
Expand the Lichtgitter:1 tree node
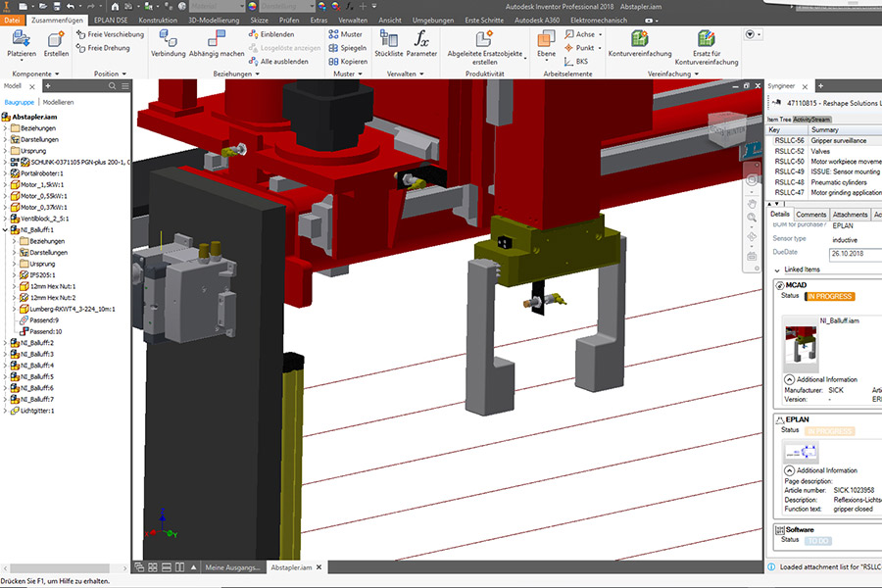coord(5,411)
